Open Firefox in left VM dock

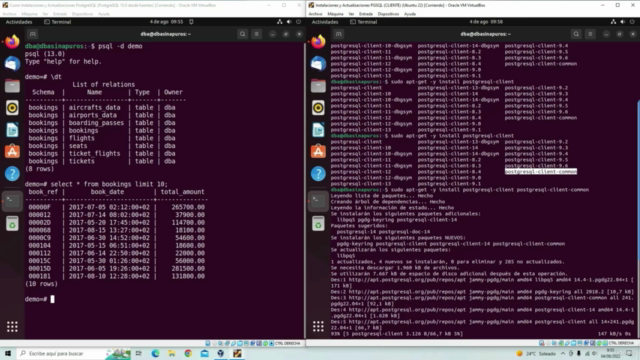(12, 41)
